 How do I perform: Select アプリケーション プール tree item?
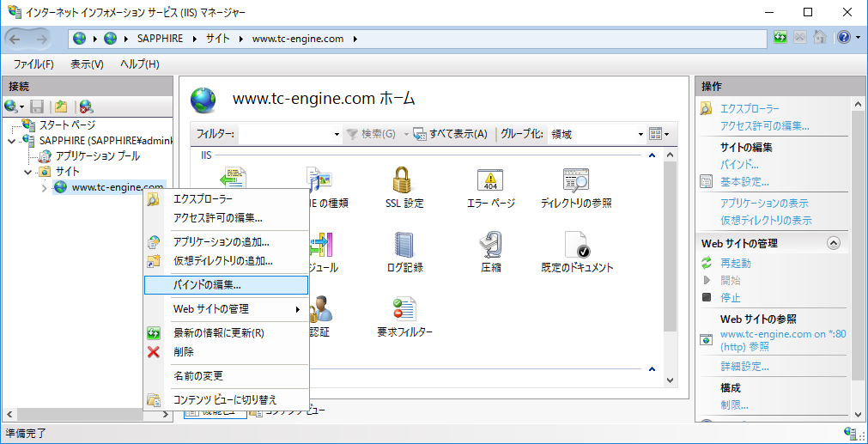click(x=97, y=156)
